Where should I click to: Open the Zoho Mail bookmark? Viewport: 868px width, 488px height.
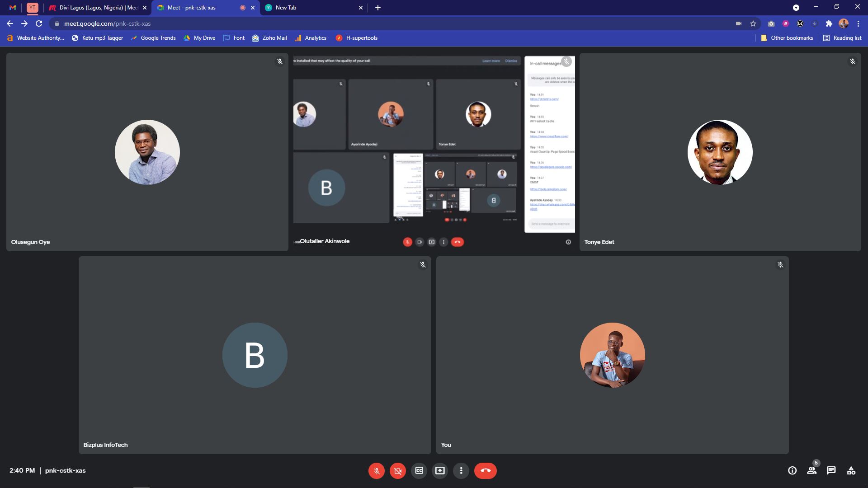(x=269, y=38)
